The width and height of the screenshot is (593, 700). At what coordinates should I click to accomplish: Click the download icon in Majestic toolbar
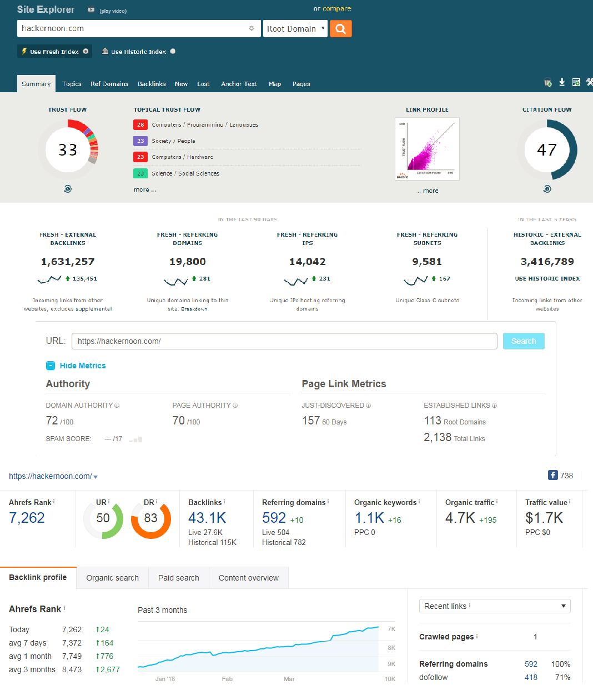tap(562, 82)
